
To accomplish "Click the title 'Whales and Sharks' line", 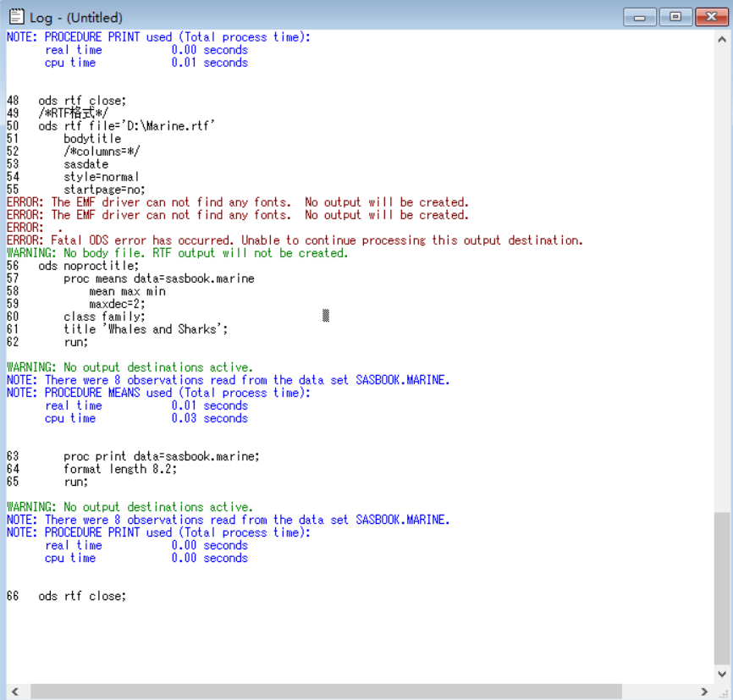I will (146, 329).
